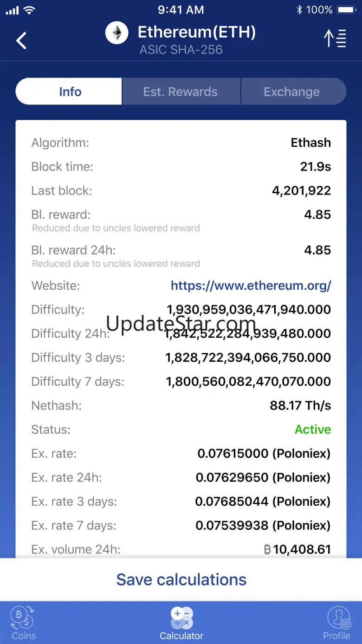Tap the ASIC SHA-256 subtitle
The image size is (362, 644).
click(x=181, y=50)
